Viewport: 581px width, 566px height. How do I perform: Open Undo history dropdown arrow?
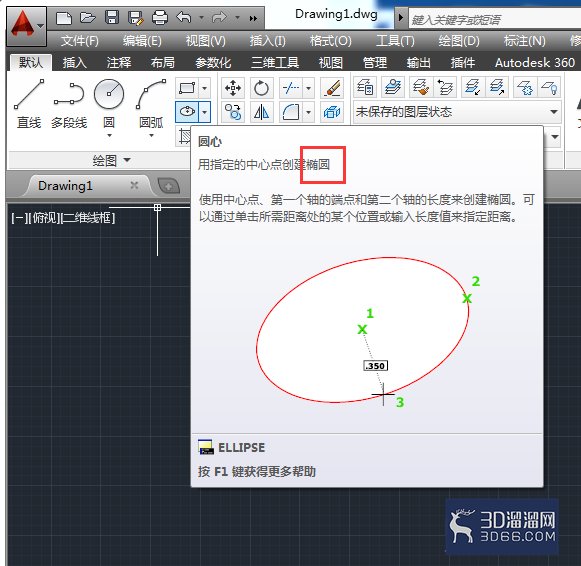click(x=202, y=17)
